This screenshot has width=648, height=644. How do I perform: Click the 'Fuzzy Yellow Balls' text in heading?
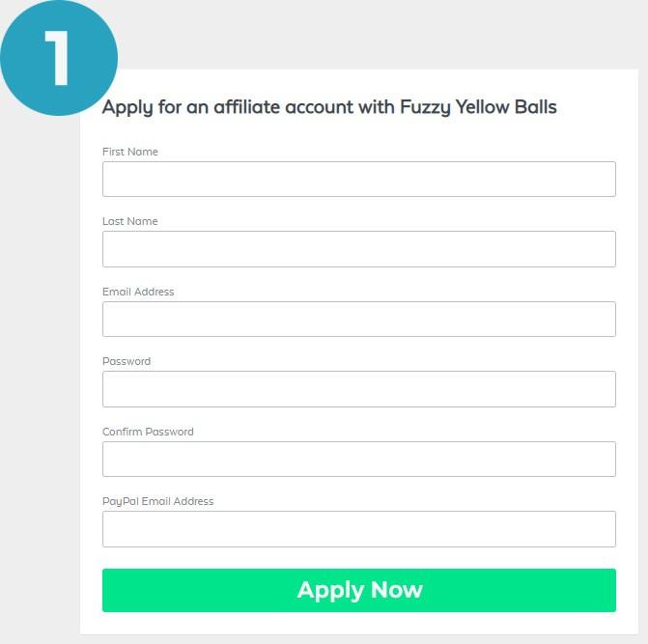pos(478,107)
